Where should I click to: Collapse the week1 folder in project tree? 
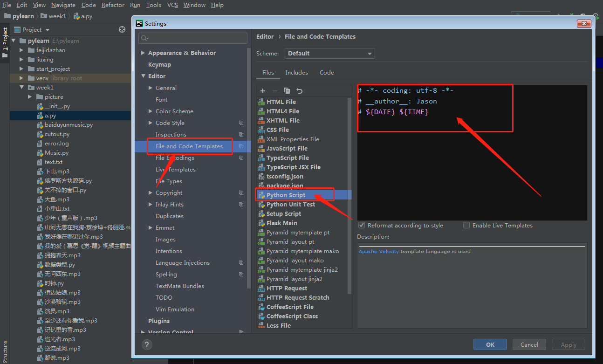(21, 87)
